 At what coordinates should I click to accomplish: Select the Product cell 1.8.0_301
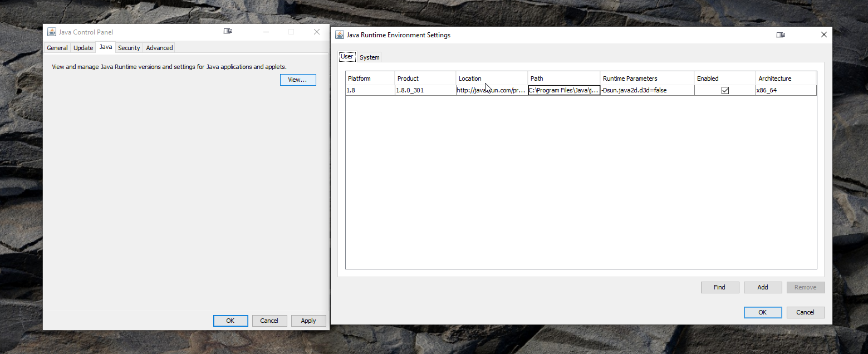coord(425,90)
